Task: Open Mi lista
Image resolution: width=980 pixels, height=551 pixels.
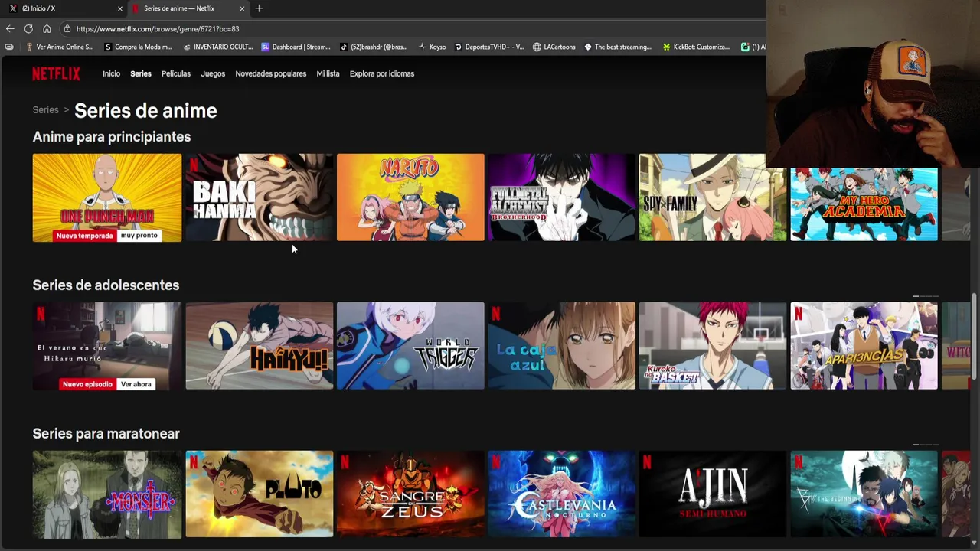Action: [328, 73]
